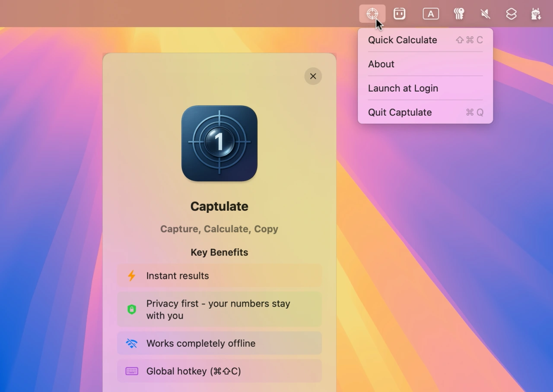Click the robot face menu bar icon

coord(400,13)
